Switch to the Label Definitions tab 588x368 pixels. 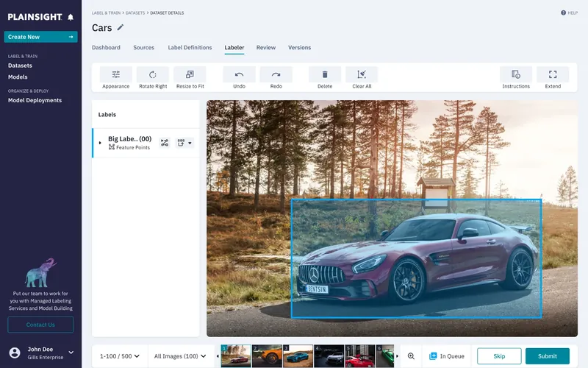pos(190,48)
